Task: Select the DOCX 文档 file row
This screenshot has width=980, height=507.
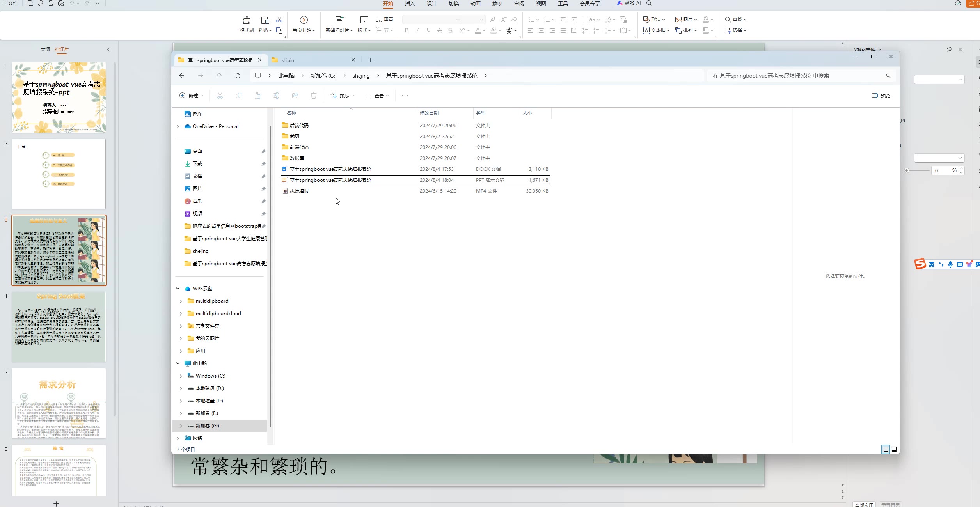Action: pyautogui.click(x=415, y=169)
